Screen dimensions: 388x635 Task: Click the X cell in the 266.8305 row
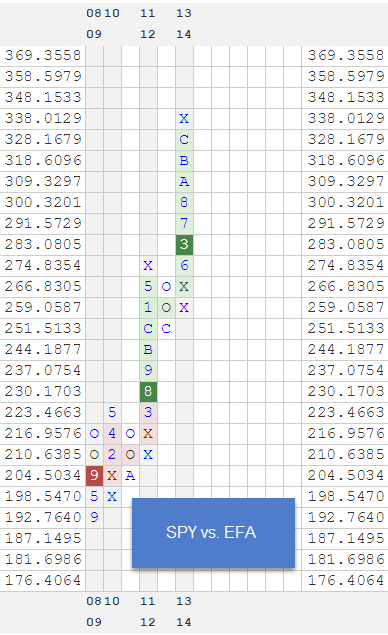[184, 287]
